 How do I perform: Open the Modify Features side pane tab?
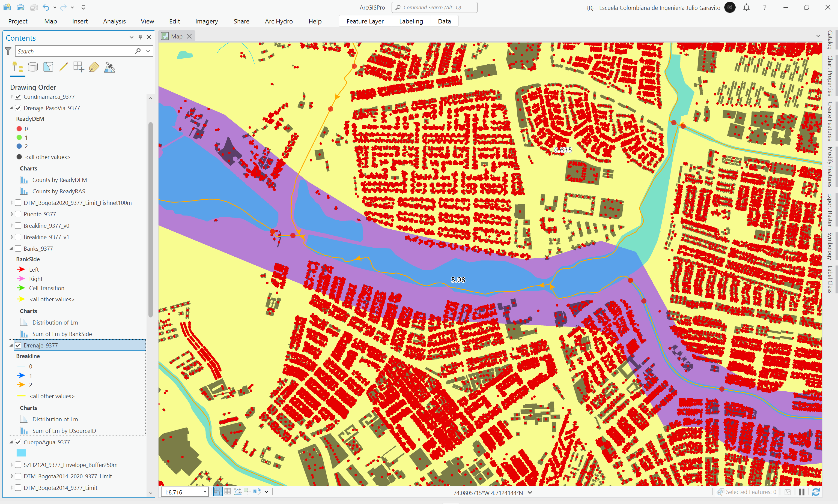coord(830,167)
